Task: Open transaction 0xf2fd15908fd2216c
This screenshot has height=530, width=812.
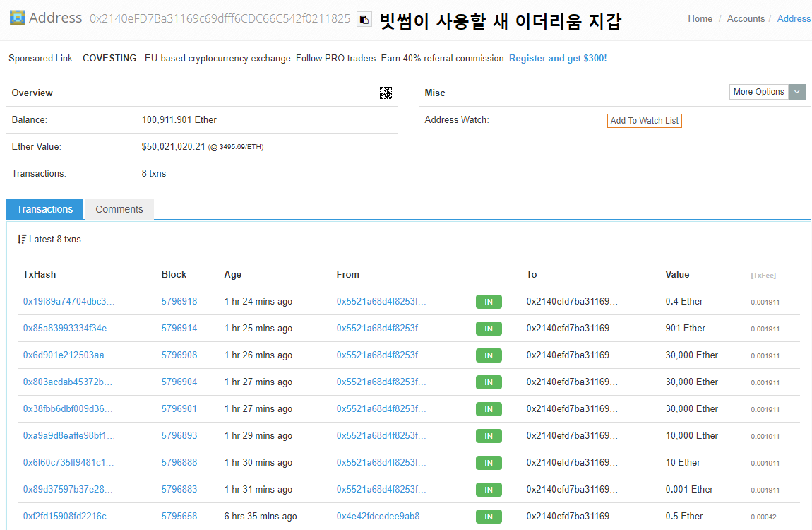Action: click(x=69, y=517)
